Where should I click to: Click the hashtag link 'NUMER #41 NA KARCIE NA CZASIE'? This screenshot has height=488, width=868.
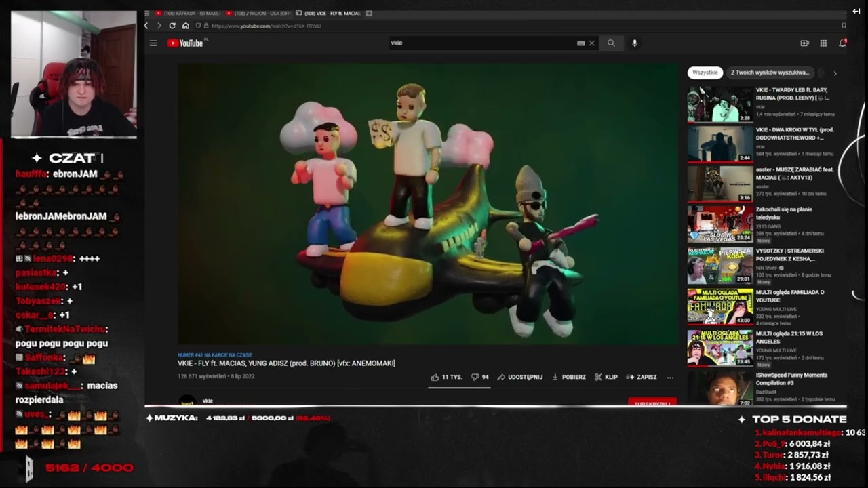pyautogui.click(x=215, y=354)
